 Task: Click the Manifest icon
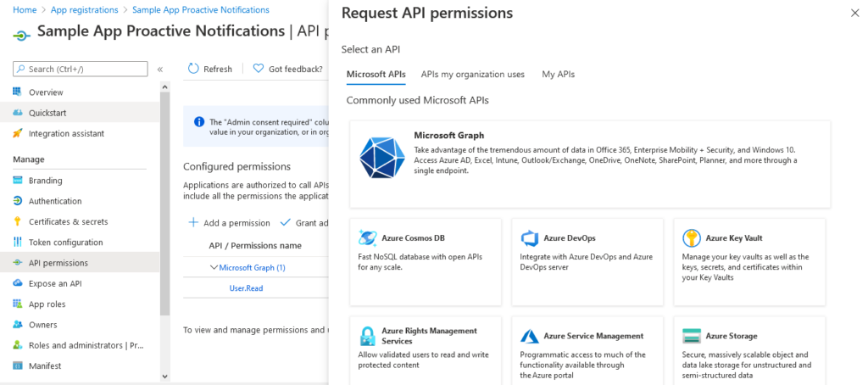pos(18,365)
